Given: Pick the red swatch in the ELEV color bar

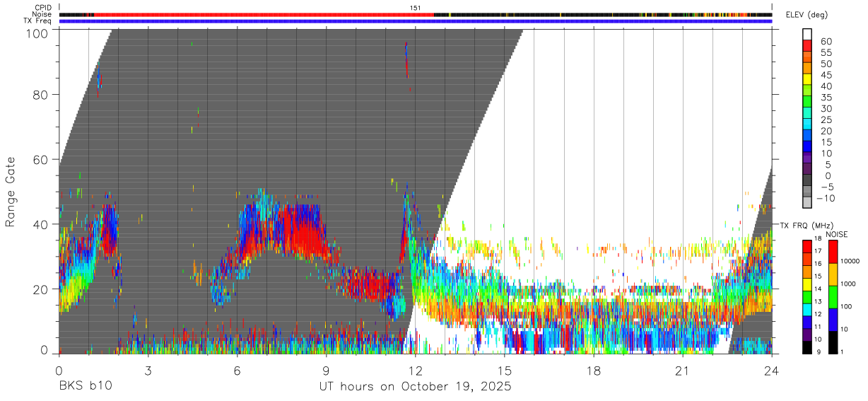Looking at the screenshot, I should point(807,45).
